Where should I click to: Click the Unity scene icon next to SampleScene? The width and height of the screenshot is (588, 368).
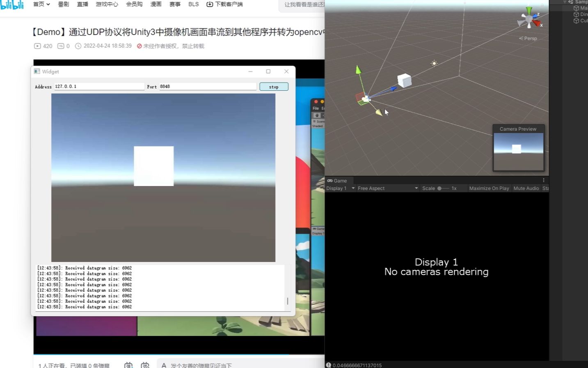571,2
